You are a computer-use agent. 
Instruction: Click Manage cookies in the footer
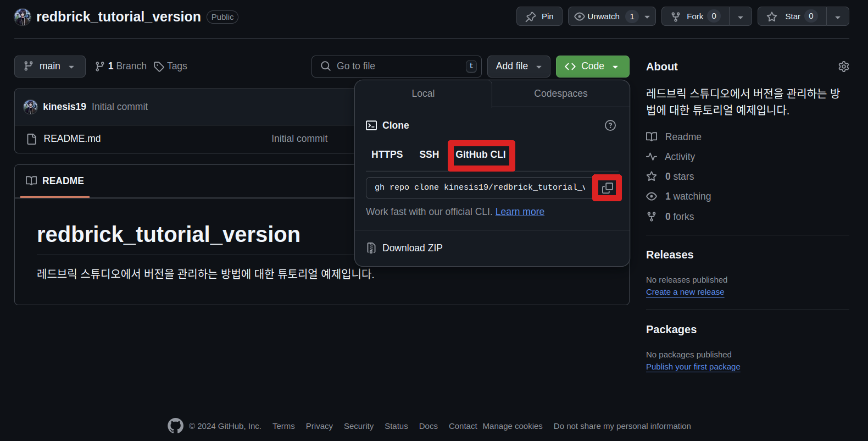pos(513,426)
